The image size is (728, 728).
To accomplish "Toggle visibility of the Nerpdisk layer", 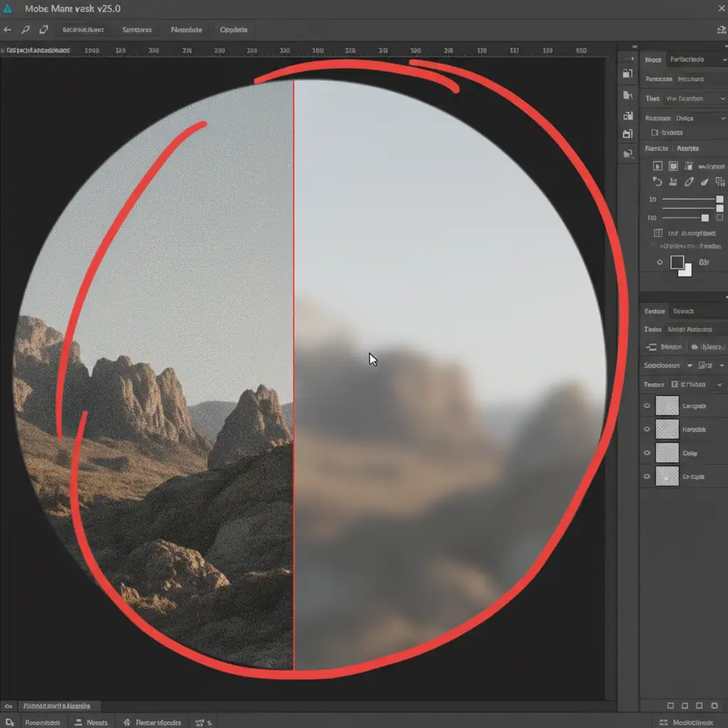I will click(x=647, y=429).
